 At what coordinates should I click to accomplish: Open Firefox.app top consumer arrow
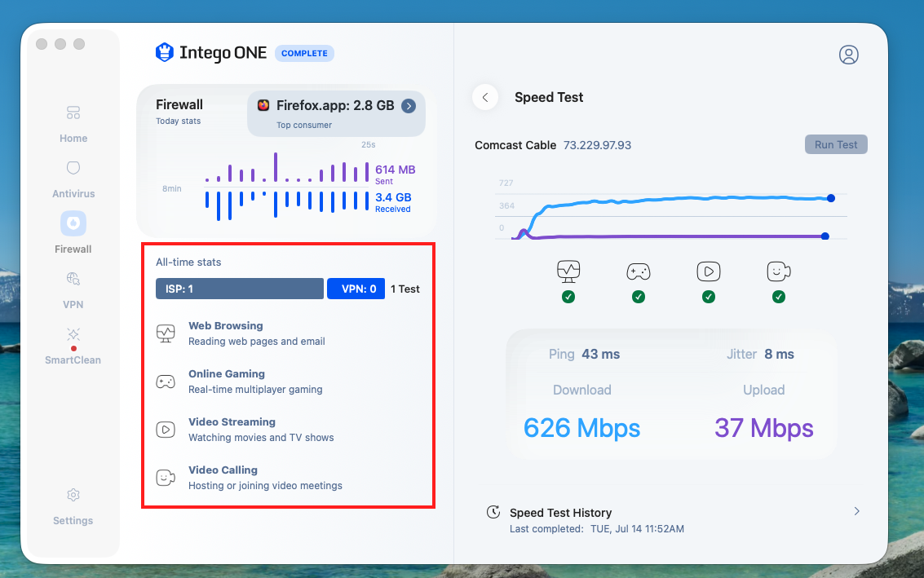coord(409,105)
